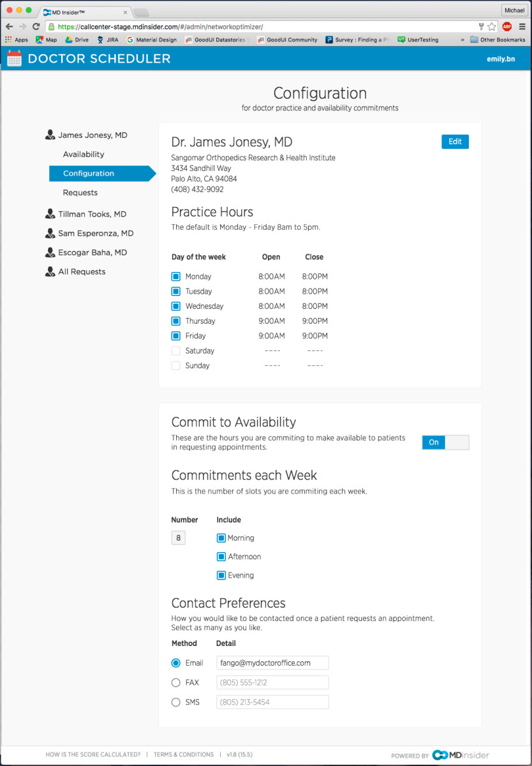Open the AdBlock Plus extension icon
The image size is (532, 766).
(506, 27)
